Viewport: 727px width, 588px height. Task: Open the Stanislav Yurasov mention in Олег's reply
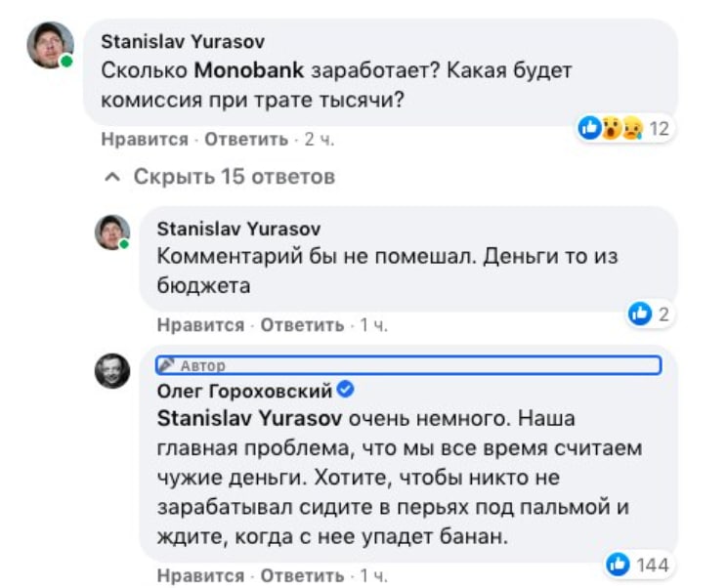point(248,419)
